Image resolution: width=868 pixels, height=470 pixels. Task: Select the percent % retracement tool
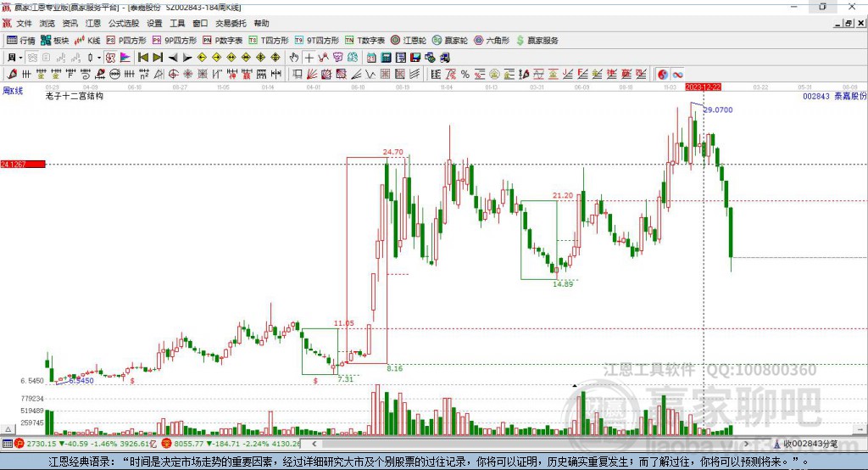[x=465, y=75]
